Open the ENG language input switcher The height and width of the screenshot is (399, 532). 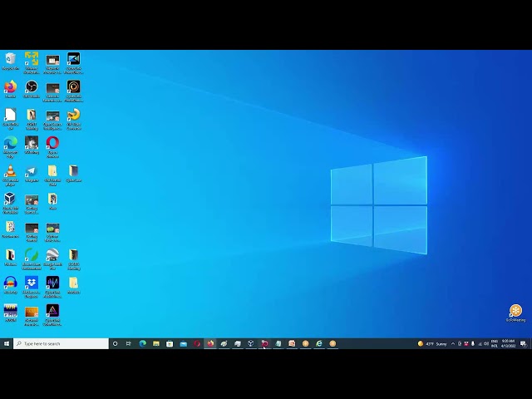pos(495,343)
